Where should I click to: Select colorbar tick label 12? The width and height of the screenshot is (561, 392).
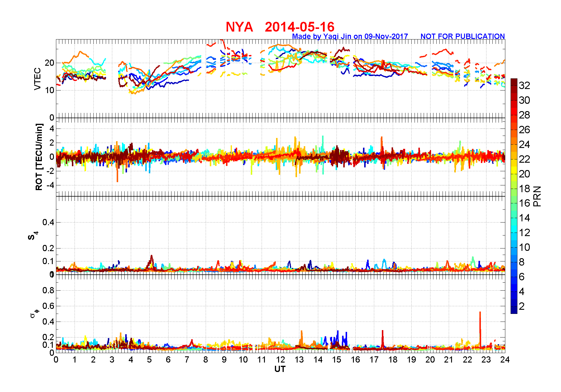[524, 233]
